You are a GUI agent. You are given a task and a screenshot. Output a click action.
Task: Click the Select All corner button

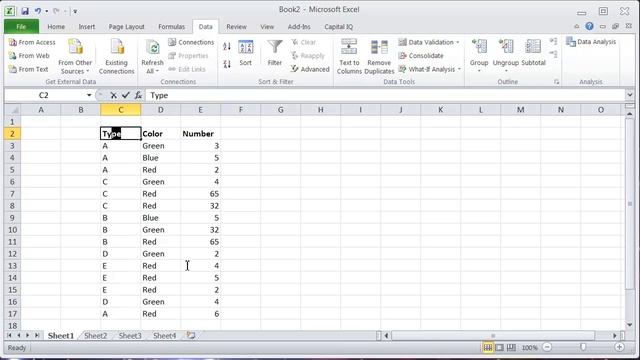[x=12, y=110]
